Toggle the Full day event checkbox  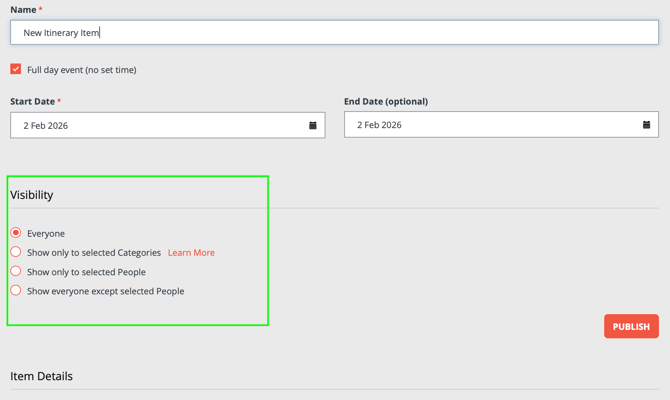16,69
